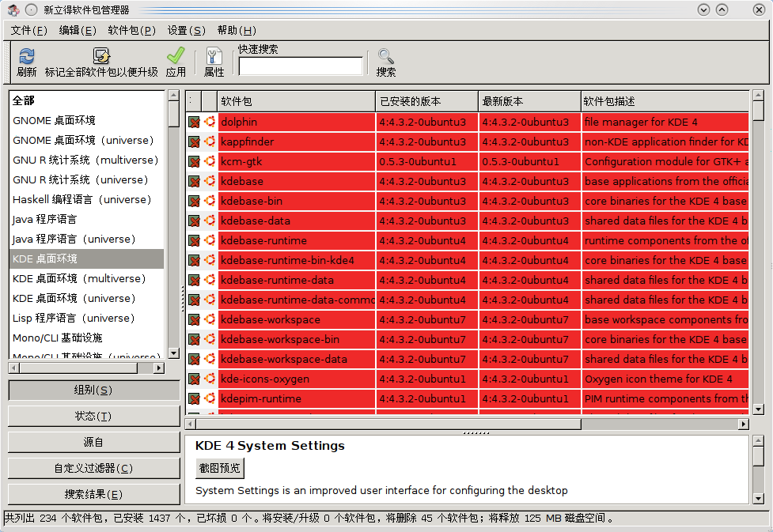Click the Search (搜索) magnifier icon
The image size is (773, 532).
point(385,56)
